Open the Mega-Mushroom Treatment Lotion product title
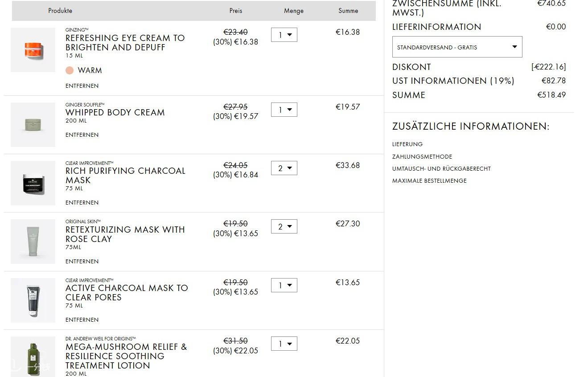 126,356
